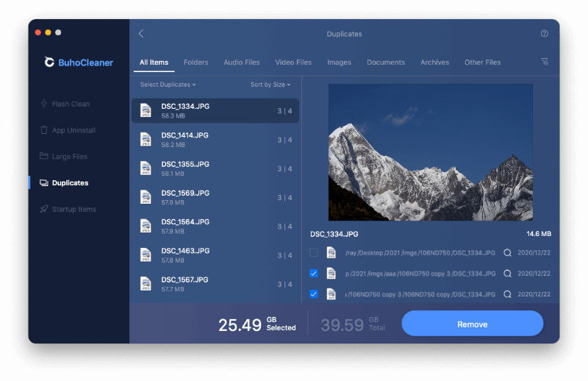This screenshot has height=381, width=588.
Task: Click the DSC_1567.JPG file icon
Action: pos(146,284)
